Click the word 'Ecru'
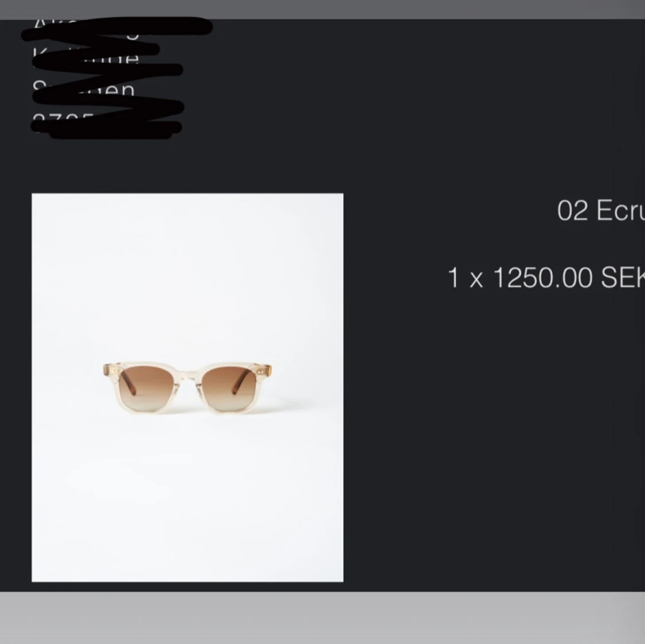Viewport: 645px width, 644px height. [621, 210]
